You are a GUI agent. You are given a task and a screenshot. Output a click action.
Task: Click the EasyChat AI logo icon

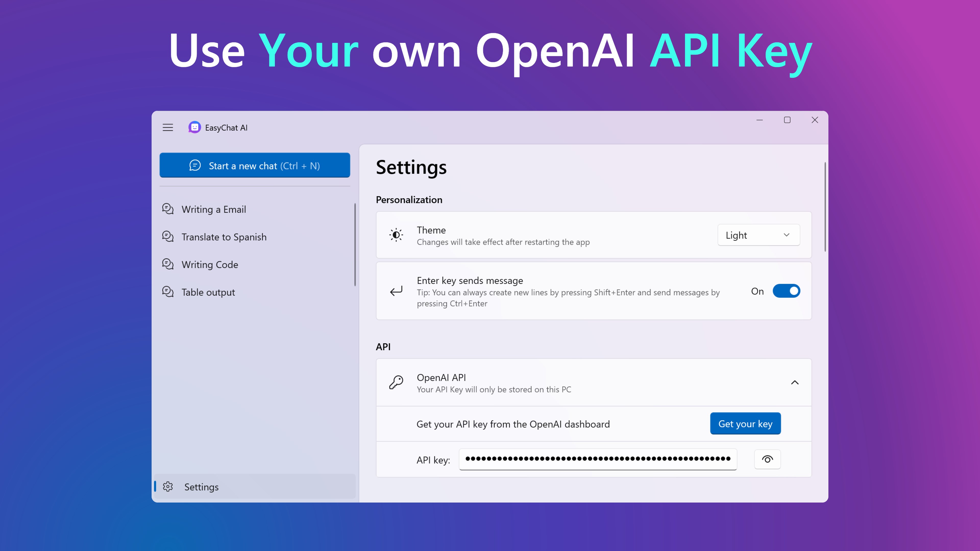point(194,127)
